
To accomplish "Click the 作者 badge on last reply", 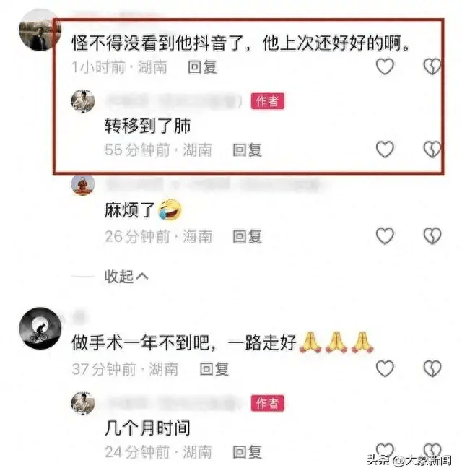I will (x=267, y=403).
